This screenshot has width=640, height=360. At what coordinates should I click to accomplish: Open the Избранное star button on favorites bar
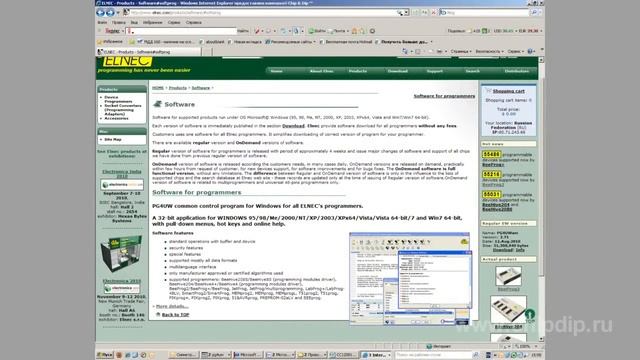(110, 42)
